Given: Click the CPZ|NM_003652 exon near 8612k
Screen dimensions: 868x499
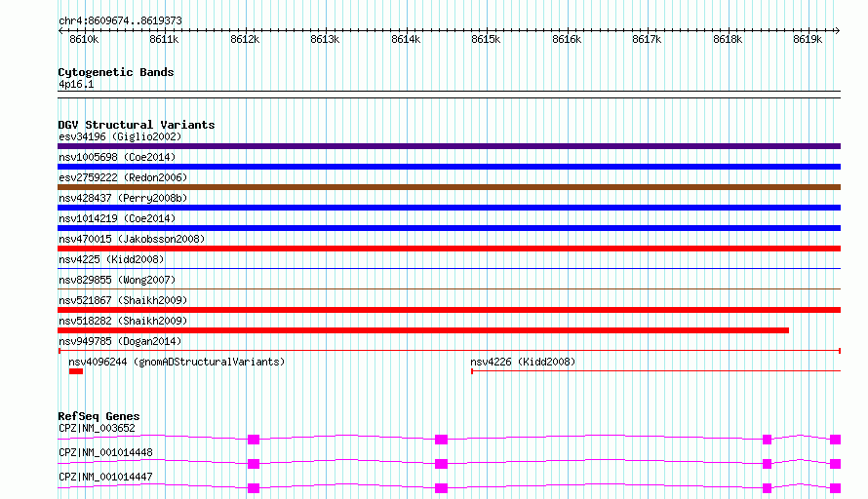Looking at the screenshot, I should tap(254, 440).
